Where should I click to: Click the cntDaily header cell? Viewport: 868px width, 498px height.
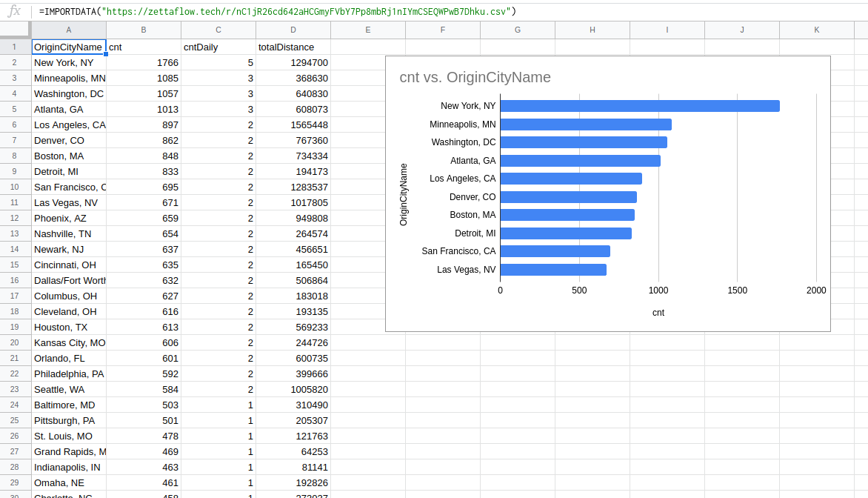pos(218,47)
